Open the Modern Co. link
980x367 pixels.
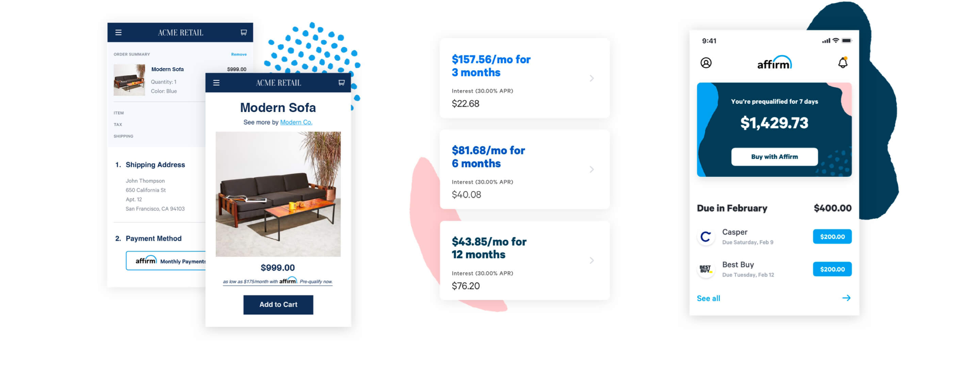296,122
